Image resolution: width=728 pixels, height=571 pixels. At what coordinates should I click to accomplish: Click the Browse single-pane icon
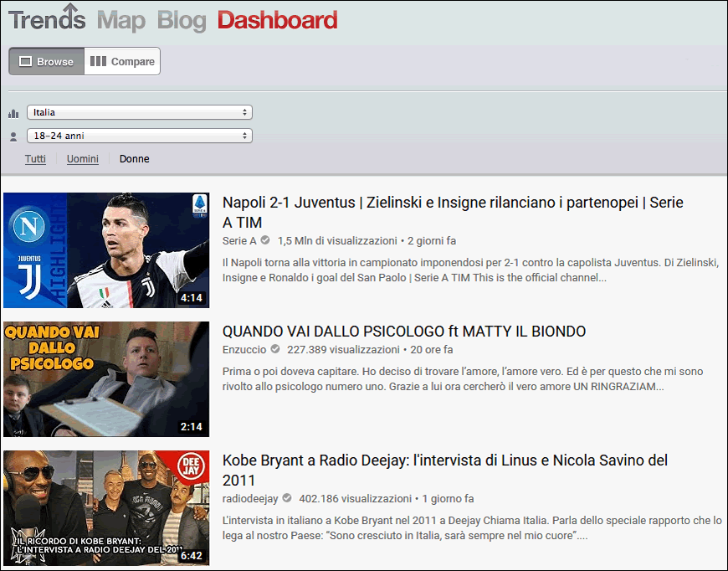pos(26,61)
